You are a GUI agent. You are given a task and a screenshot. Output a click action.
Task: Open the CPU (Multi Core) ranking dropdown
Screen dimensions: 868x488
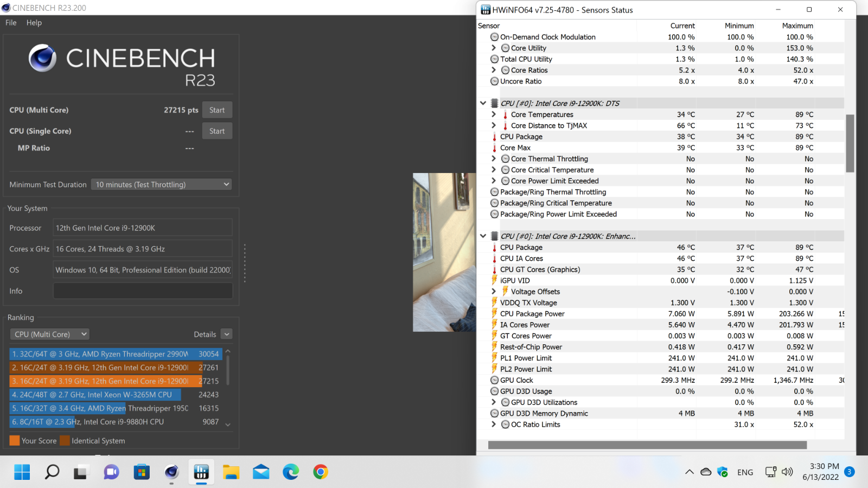pos(49,334)
